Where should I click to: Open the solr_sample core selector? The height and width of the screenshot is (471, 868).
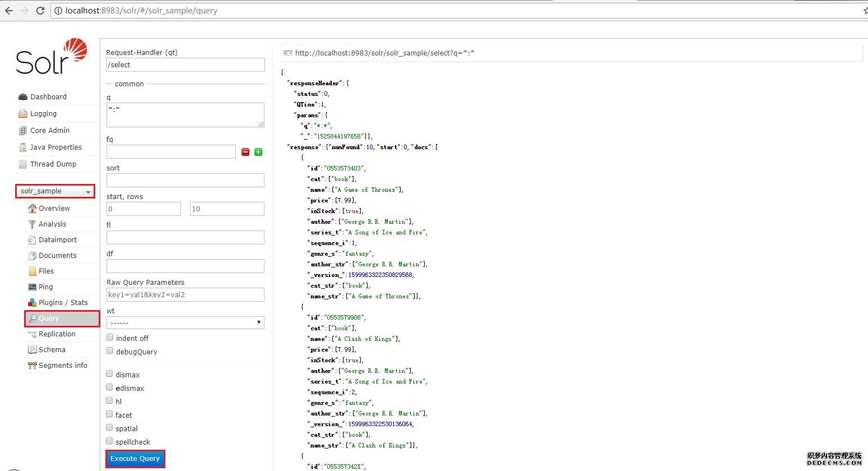[54, 191]
